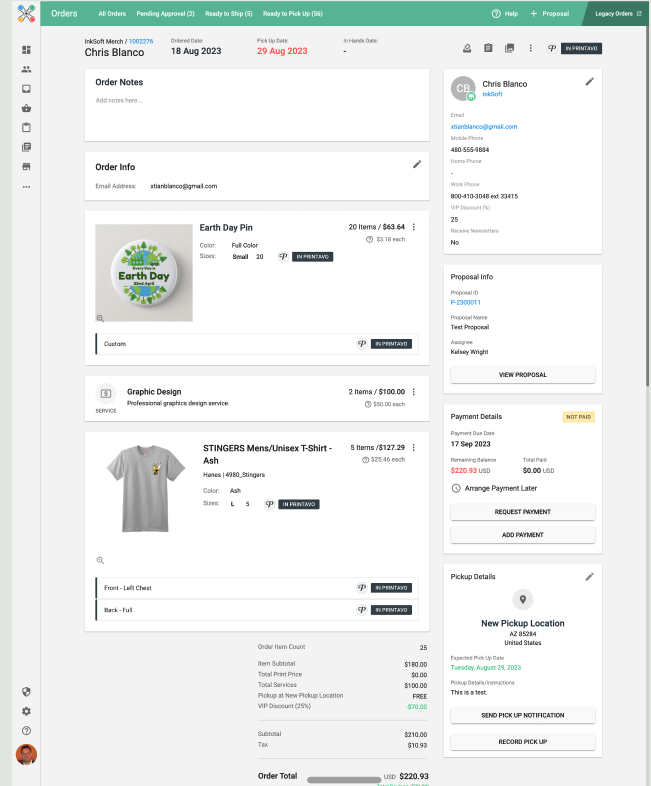The image size is (651, 786).
Task: Click the image gallery icon in order header
Action: [509, 48]
